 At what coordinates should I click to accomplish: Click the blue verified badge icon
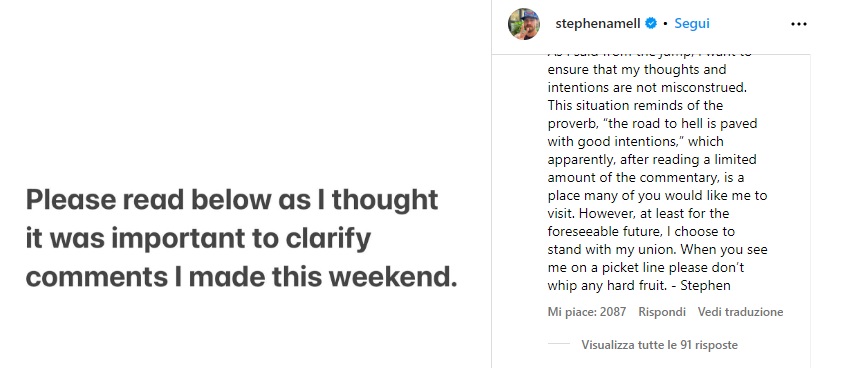[x=651, y=24]
